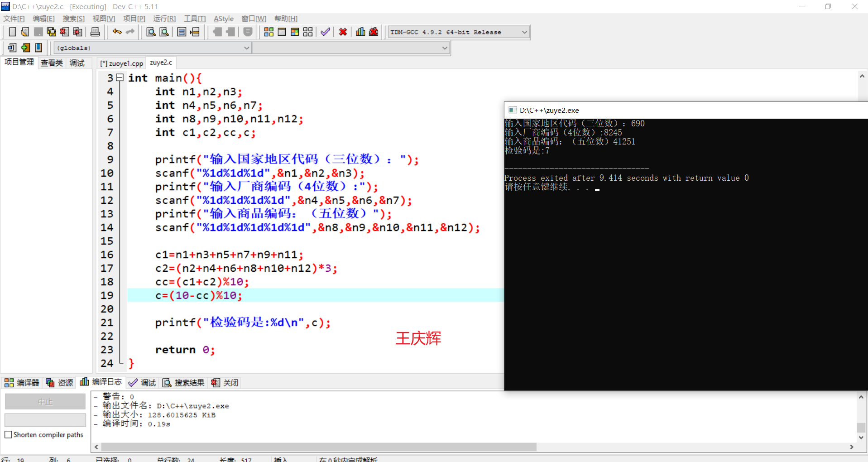
Task: Click the Print toolbar icon
Action: pyautogui.click(x=95, y=32)
